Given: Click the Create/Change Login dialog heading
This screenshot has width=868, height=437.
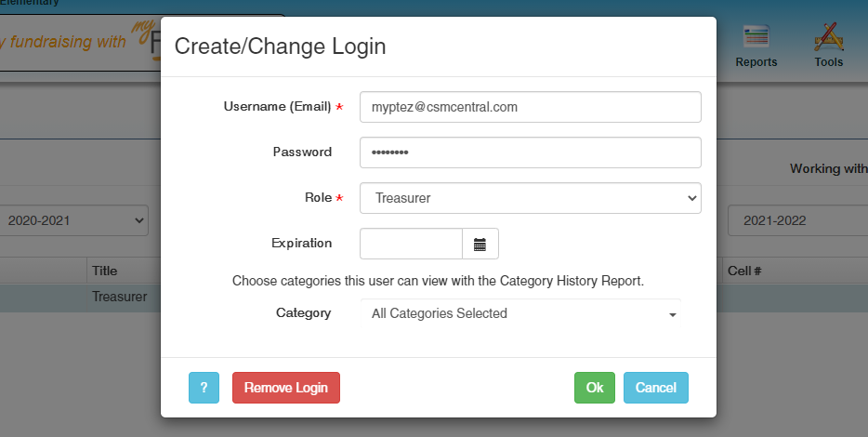Looking at the screenshot, I should [x=281, y=46].
